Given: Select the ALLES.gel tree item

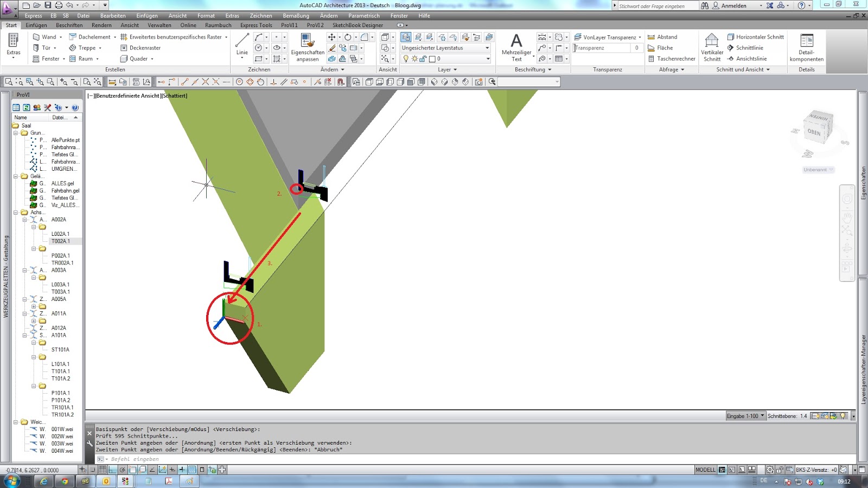Looking at the screenshot, I should coord(62,183).
